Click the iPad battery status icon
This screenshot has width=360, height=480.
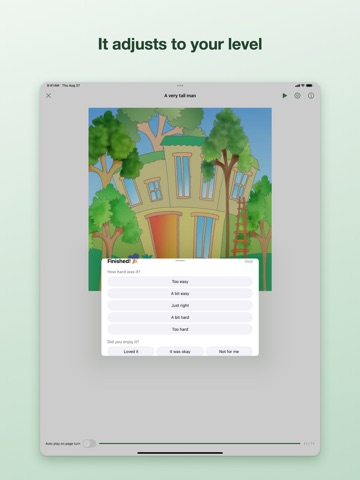point(310,86)
